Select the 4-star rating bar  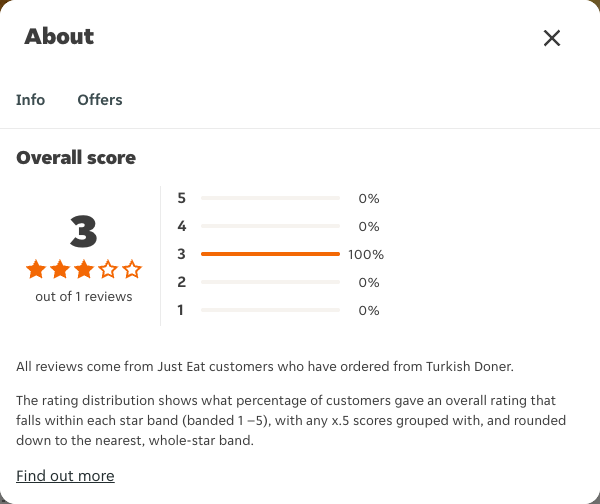coord(270,226)
